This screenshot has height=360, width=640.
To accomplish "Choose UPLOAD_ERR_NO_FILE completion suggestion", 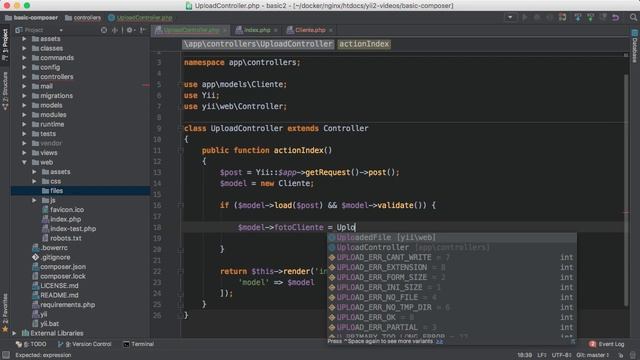I will coord(452,297).
